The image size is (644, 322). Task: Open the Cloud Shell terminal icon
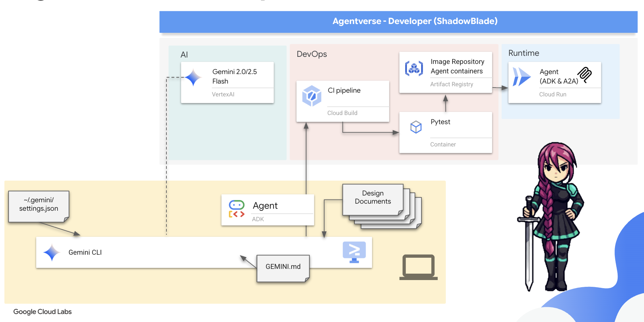click(x=354, y=252)
